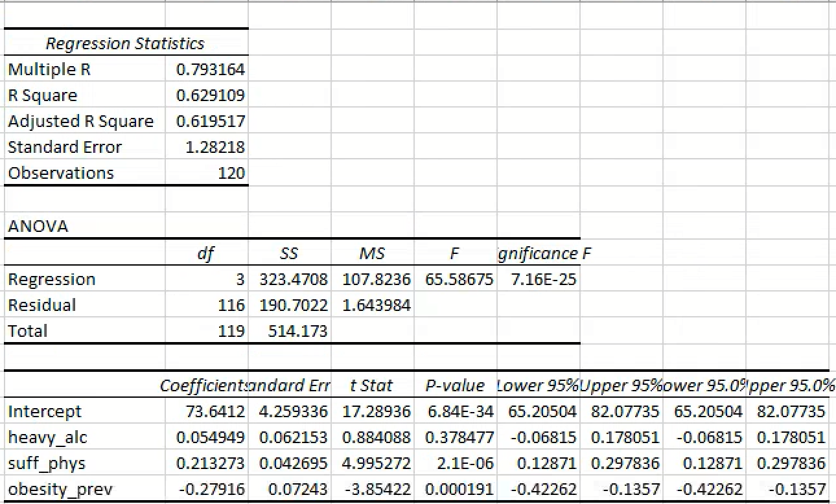Image resolution: width=836 pixels, height=504 pixels.
Task: Select the MS column header
Action: [x=371, y=254]
